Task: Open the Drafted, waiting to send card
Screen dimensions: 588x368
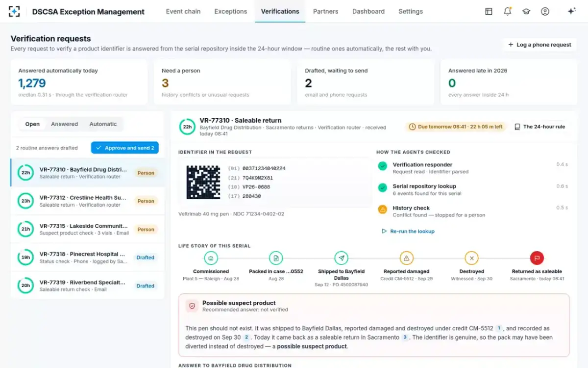Action: [366, 82]
